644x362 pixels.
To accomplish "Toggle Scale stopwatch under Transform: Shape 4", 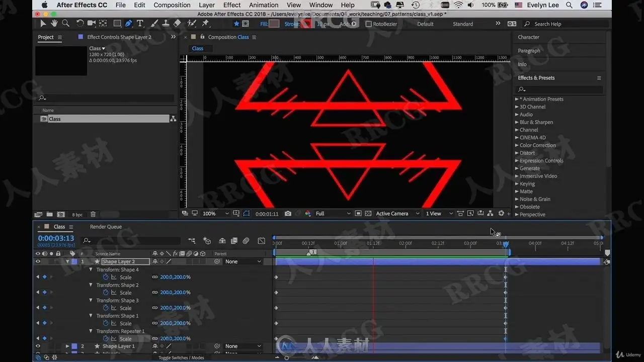I will pos(106,277).
